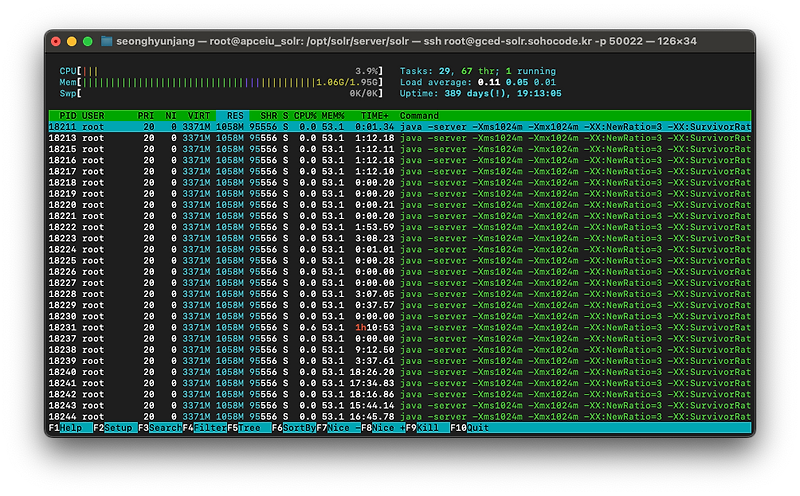800x496 pixels.
Task: Open F1 Help in the footer bar
Action: pos(70,428)
